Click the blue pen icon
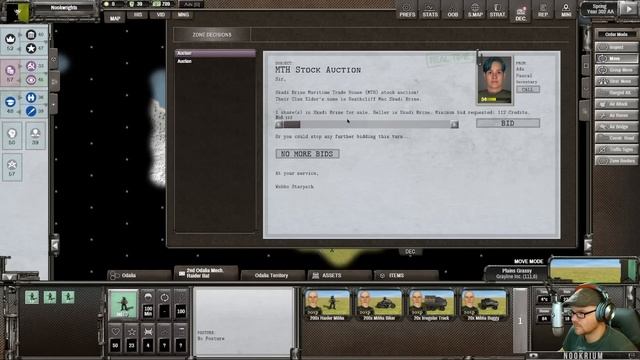This screenshot has width=640, height=360. click(31, 111)
